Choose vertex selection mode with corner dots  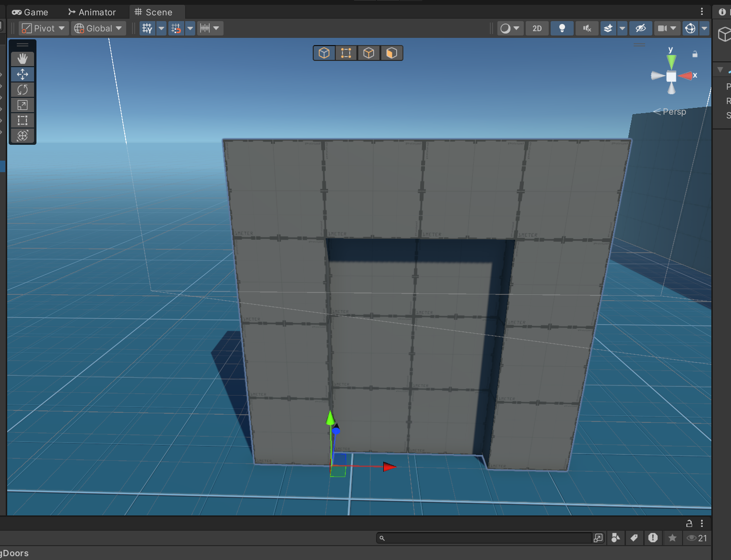pos(346,53)
